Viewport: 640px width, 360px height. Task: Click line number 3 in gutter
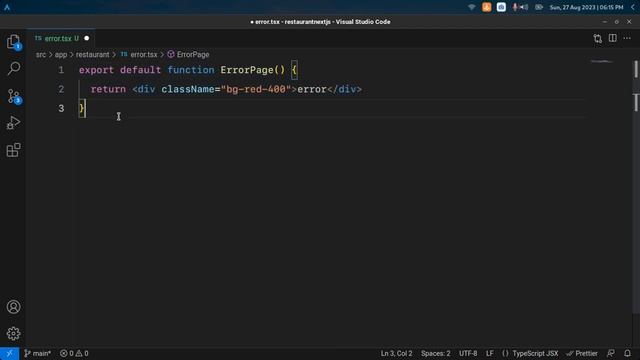click(x=61, y=109)
